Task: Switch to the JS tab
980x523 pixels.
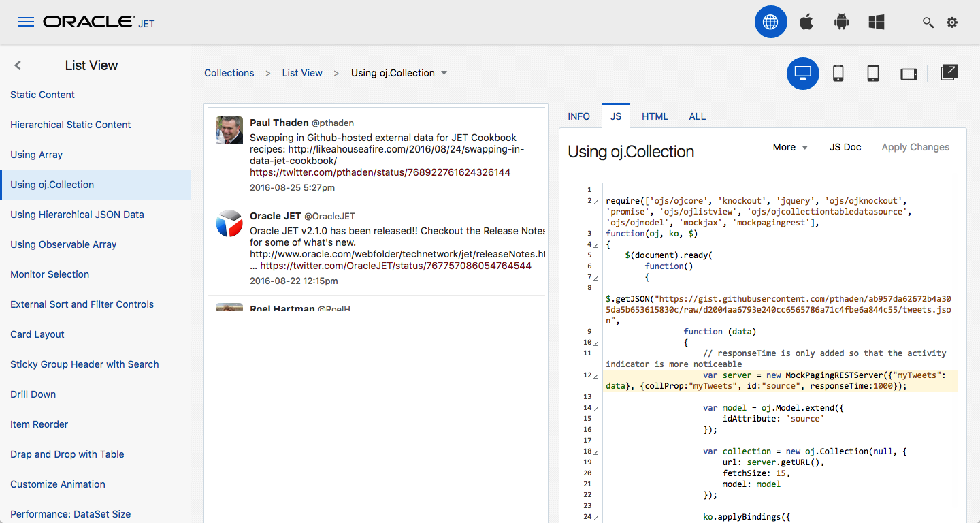Action: [616, 116]
